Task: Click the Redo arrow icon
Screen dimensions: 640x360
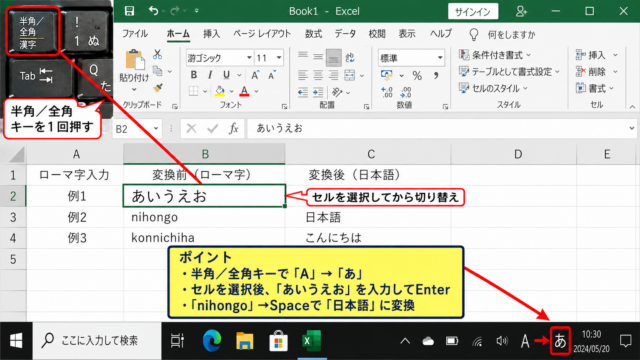Action: (175, 11)
